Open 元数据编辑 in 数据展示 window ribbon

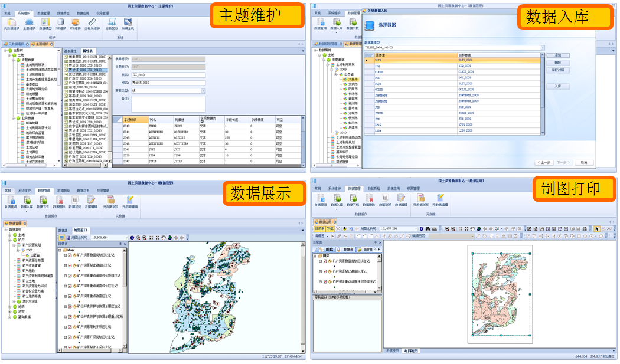coord(130,202)
